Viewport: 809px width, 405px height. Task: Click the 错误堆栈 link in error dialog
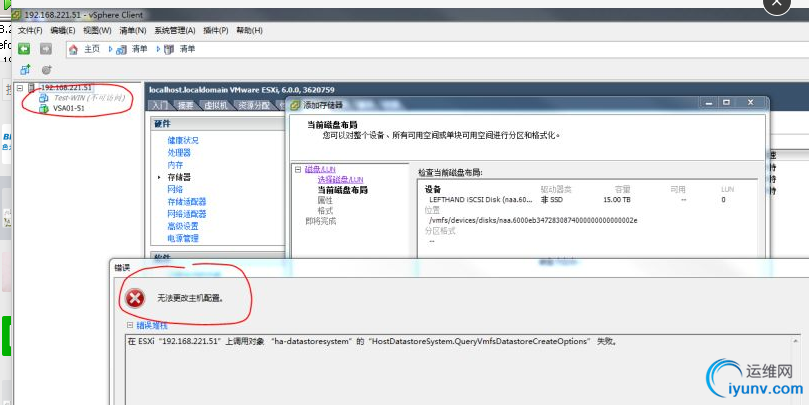pos(152,326)
